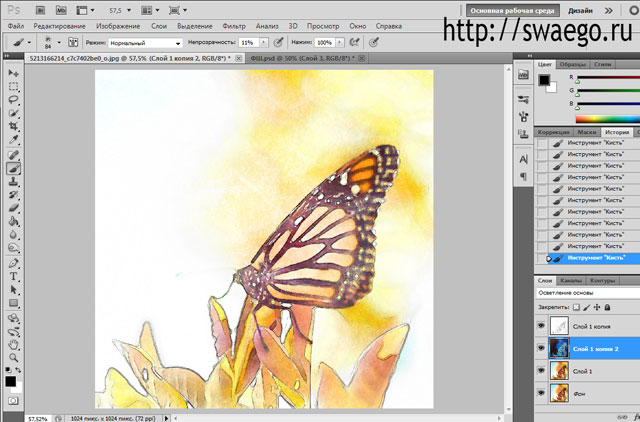Enable airbrush mode

pyautogui.click(x=354, y=42)
